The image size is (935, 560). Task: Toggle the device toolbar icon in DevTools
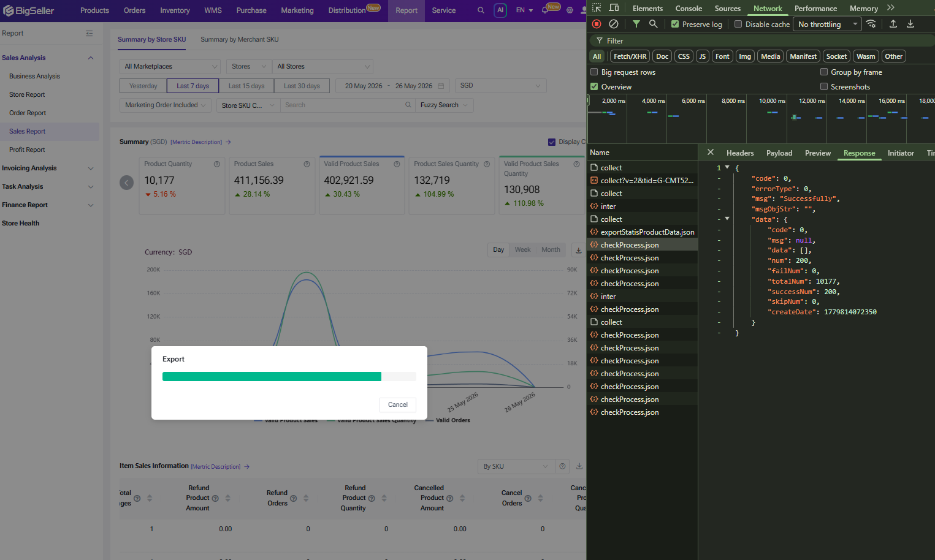tap(614, 8)
